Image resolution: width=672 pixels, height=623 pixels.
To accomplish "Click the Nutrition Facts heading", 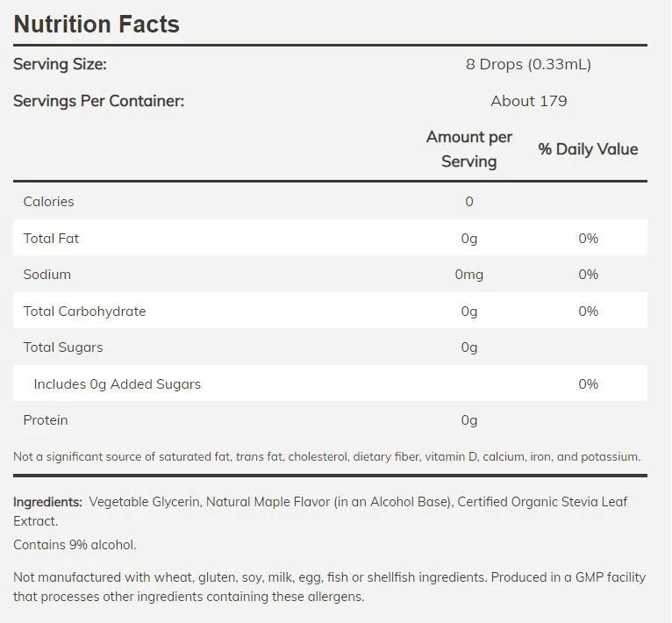I will tap(97, 25).
